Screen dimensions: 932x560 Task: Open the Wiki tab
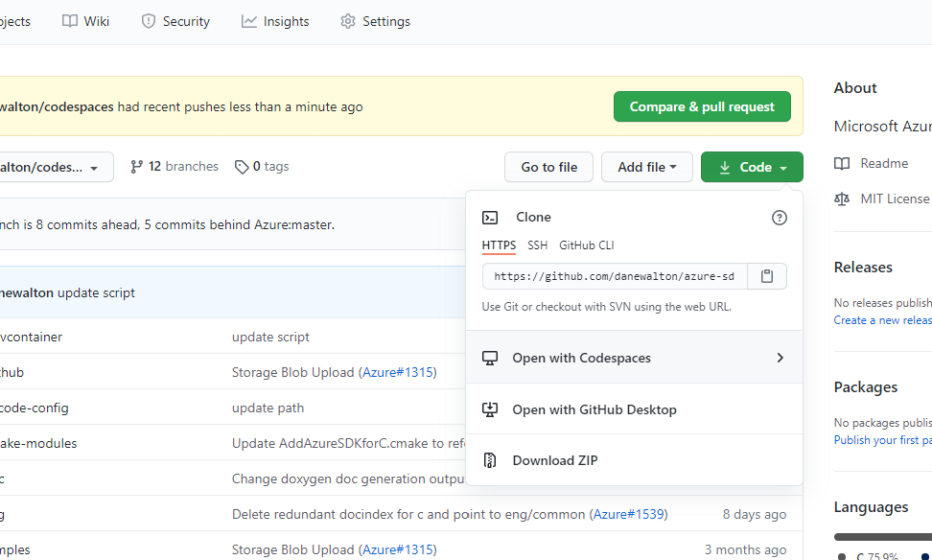click(x=85, y=21)
